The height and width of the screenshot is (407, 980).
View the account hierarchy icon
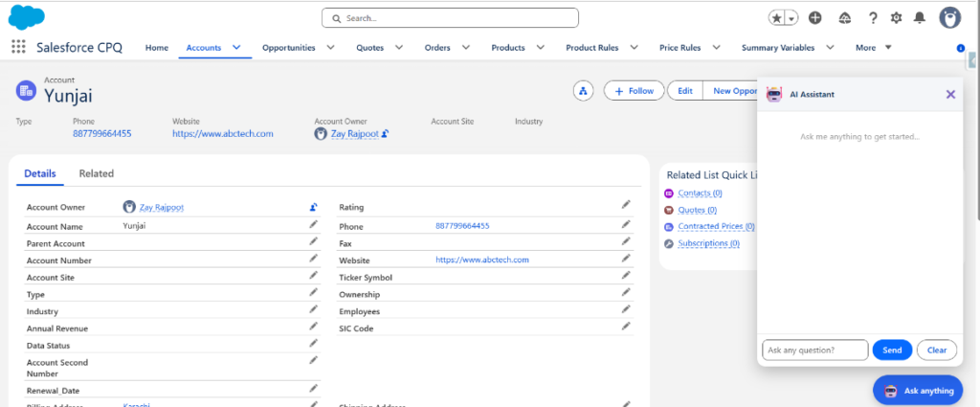tap(584, 91)
